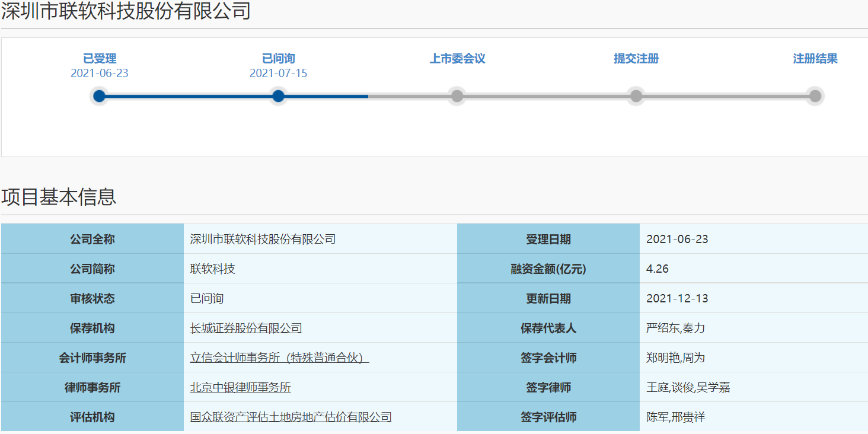The width and height of the screenshot is (868, 434).
Task: Click the 签字评估师 header cell
Action: 548,417
